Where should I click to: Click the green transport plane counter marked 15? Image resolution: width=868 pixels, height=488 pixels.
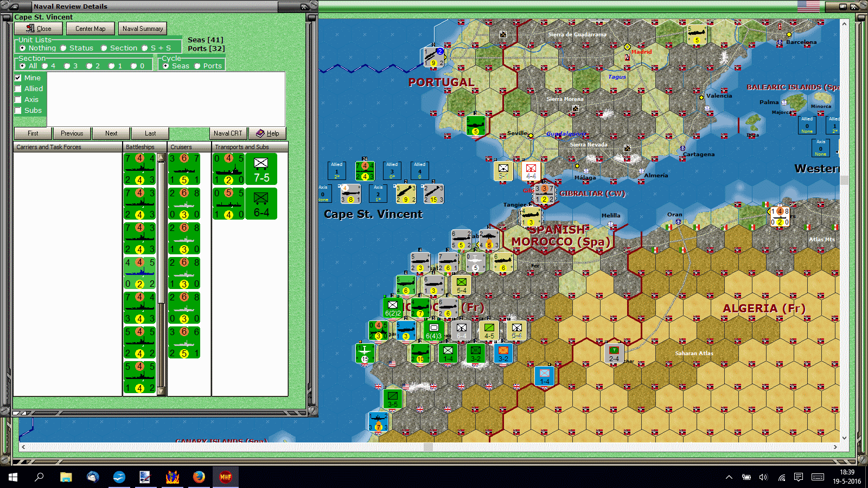[x=365, y=353]
